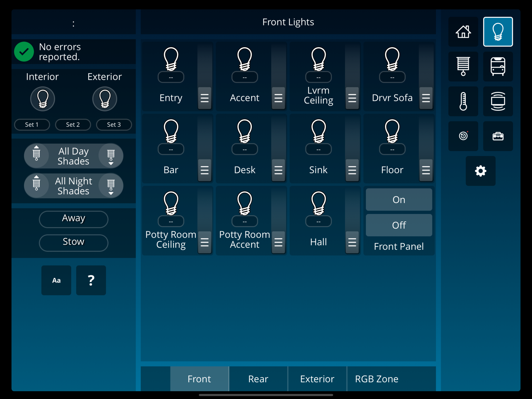The image size is (532, 399).
Task: Toggle the Hall light bulb
Action: tap(318, 203)
